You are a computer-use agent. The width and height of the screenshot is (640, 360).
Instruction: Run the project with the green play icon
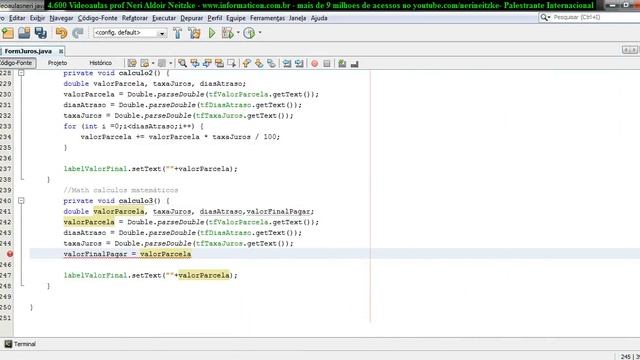212,33
